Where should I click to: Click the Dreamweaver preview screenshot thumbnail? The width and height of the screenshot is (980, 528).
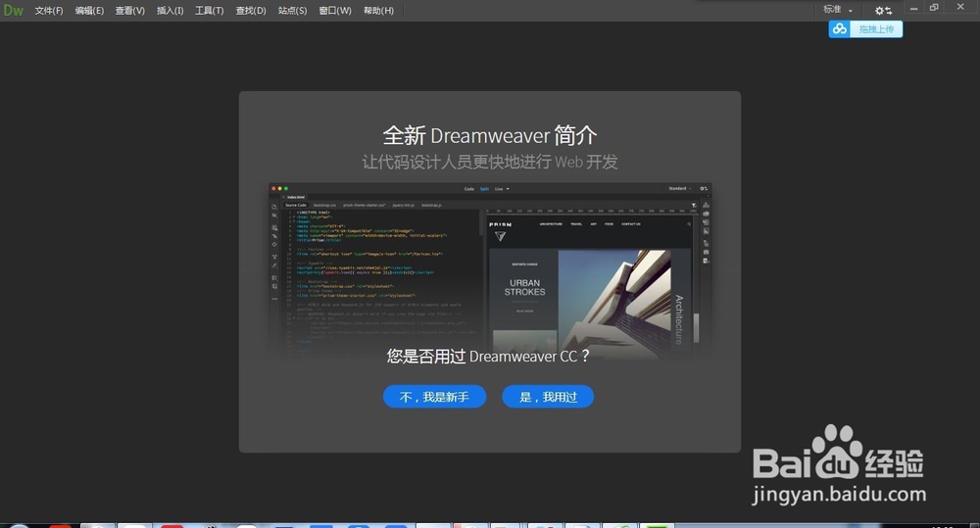tap(490, 270)
